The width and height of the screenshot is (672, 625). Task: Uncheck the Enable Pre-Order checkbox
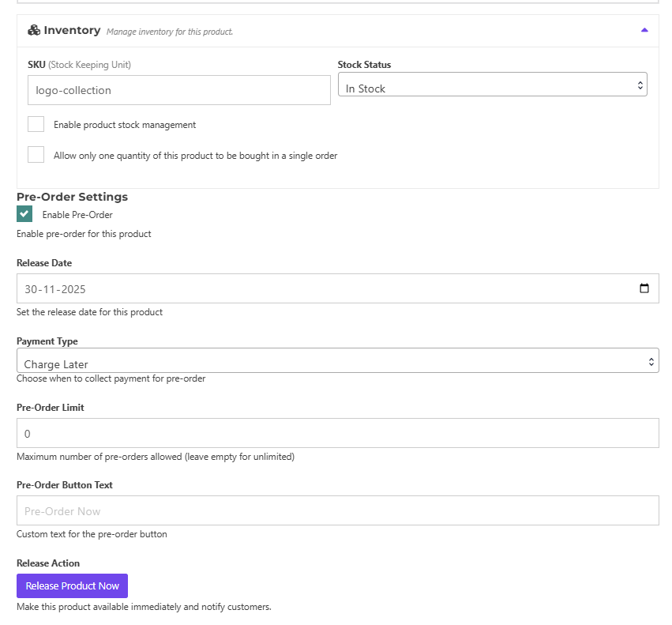click(24, 214)
